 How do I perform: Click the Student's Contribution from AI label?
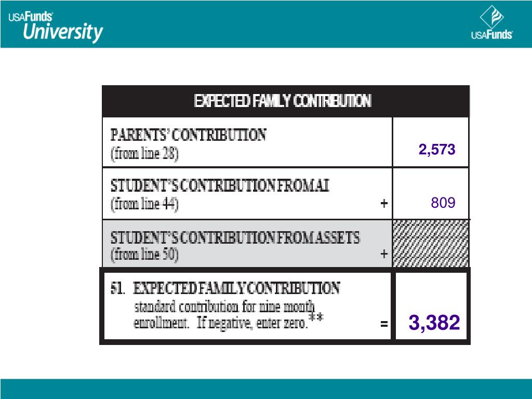[220, 185]
